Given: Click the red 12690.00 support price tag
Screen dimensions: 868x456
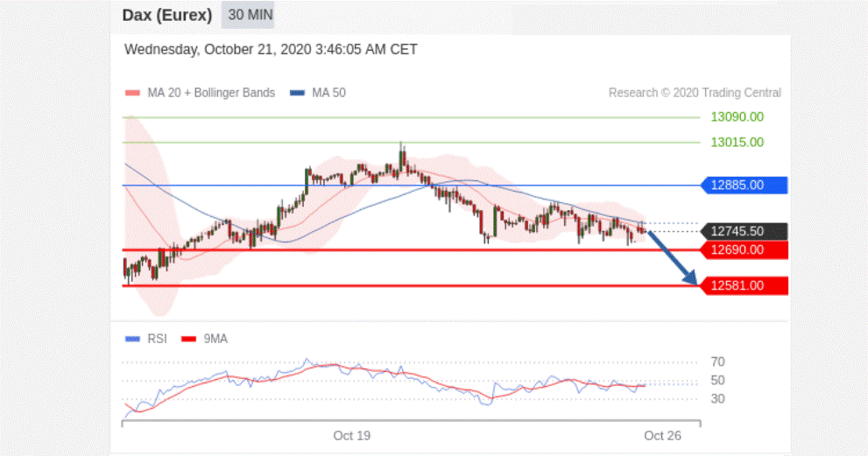Looking at the screenshot, I should click(745, 249).
